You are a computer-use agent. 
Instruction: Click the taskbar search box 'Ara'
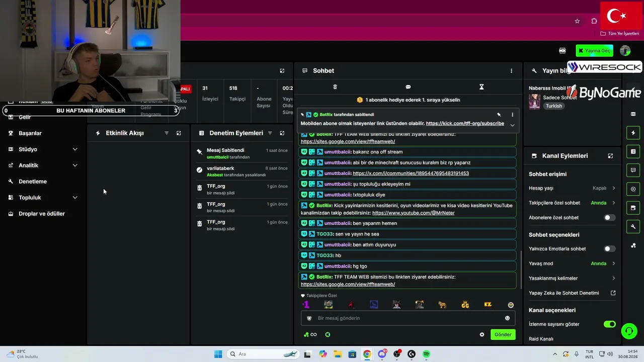264,354
